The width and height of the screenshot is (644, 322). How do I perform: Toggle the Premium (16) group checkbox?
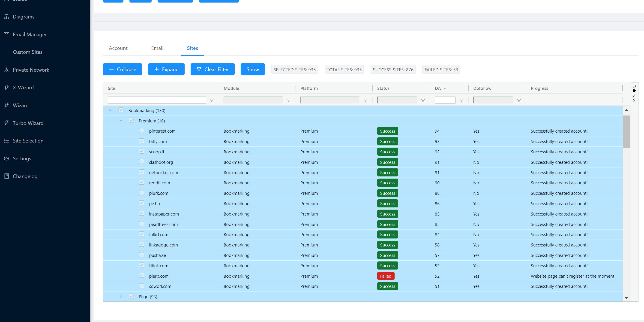(131, 120)
